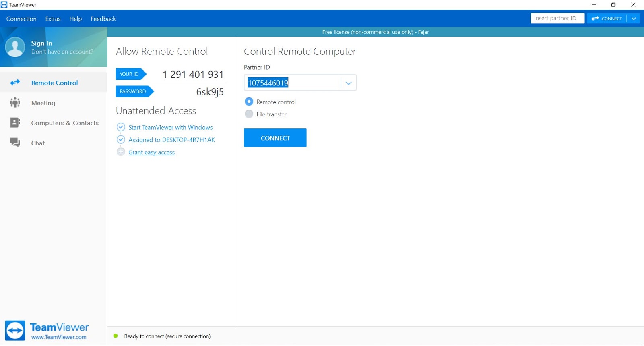644x346 pixels.
Task: Open www.TeamViewer.com link
Action: click(59, 337)
